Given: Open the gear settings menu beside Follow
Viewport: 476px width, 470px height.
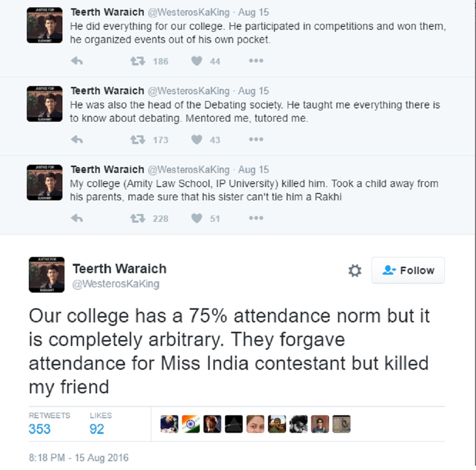Looking at the screenshot, I should pyautogui.click(x=354, y=270).
